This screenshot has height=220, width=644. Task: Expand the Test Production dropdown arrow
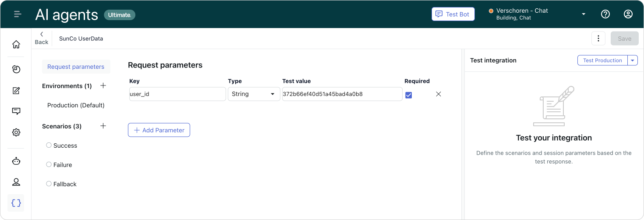(633, 60)
